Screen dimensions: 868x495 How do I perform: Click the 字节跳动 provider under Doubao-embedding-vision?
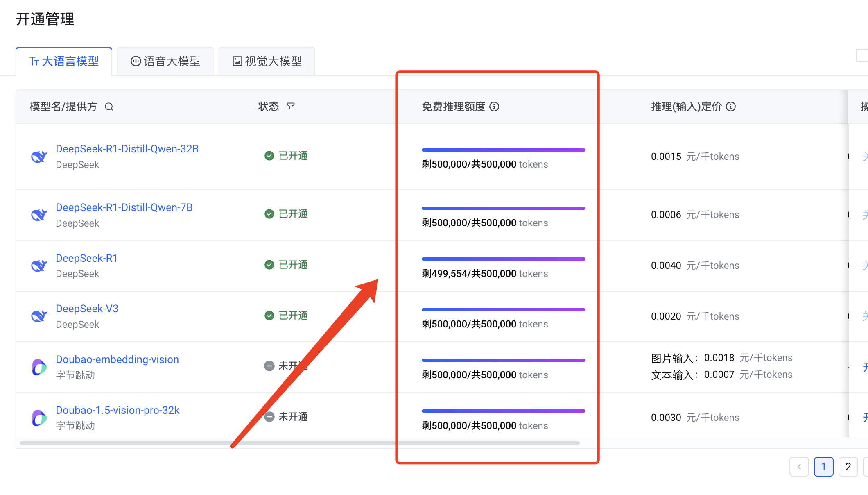(75, 375)
